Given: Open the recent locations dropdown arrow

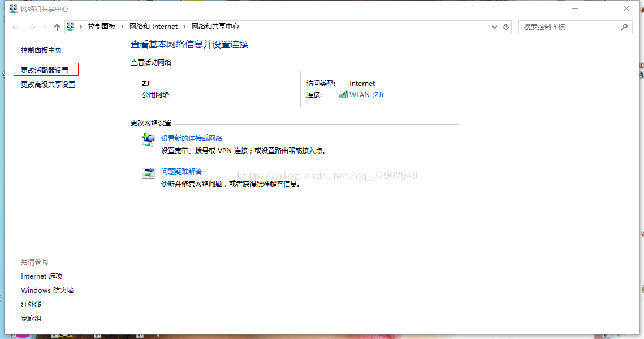Looking at the screenshot, I should click(45, 27).
